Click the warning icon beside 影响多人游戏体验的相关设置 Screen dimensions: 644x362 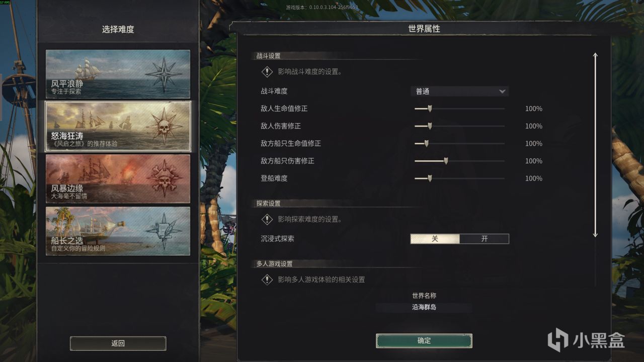[267, 280]
